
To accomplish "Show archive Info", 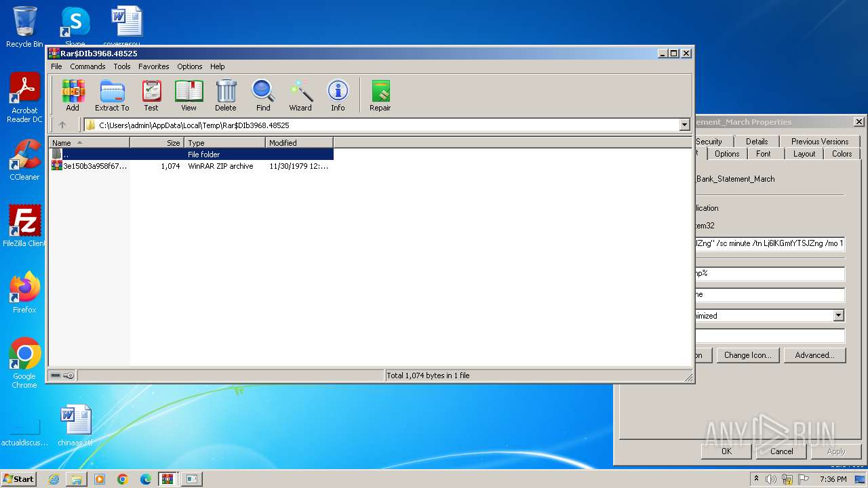I will pos(338,96).
